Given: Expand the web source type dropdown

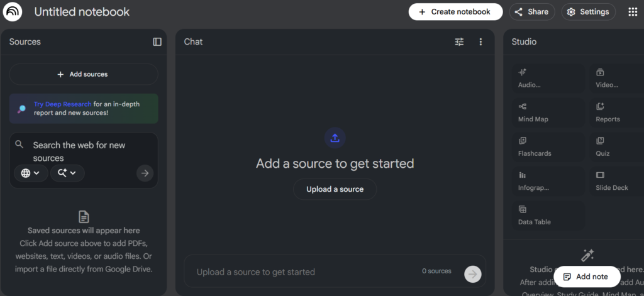Looking at the screenshot, I should point(31,173).
